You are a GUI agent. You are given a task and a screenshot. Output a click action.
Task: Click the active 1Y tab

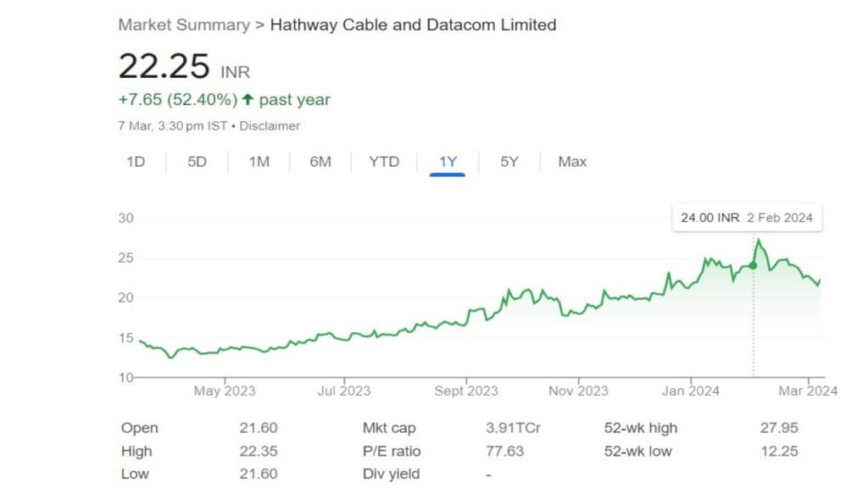[448, 162]
